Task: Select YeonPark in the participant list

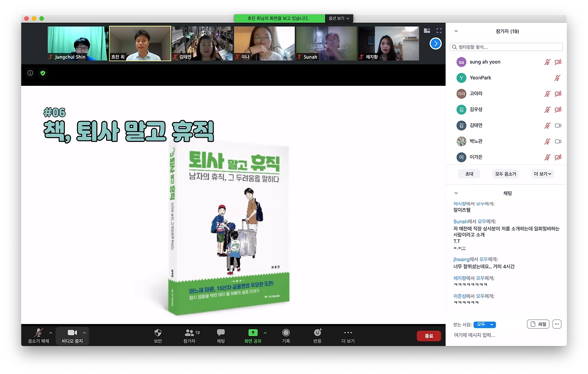Action: click(x=506, y=78)
